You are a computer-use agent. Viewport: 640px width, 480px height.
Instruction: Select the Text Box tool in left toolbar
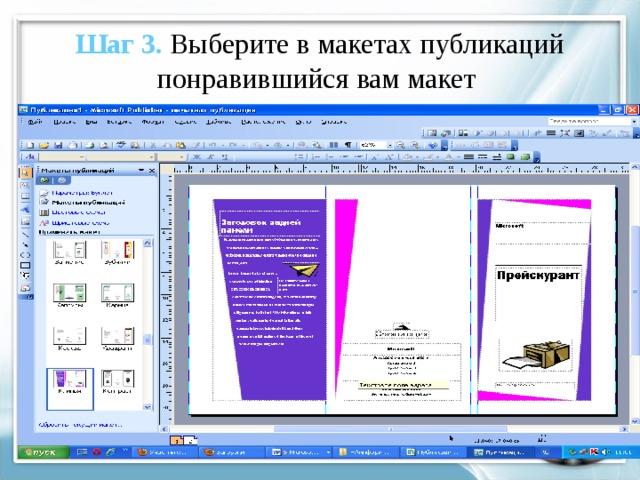click(25, 185)
